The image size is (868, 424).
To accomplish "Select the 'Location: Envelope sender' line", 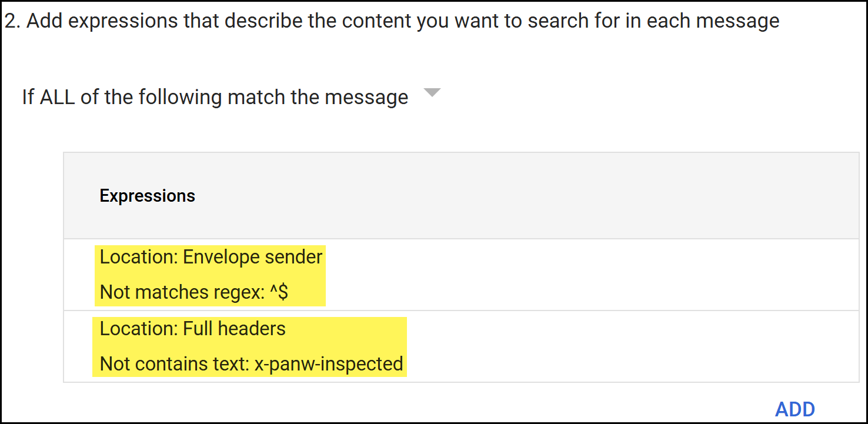I will click(211, 257).
